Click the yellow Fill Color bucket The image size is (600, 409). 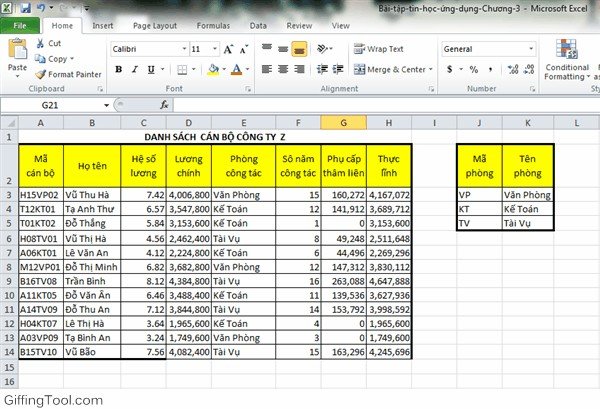[213, 69]
